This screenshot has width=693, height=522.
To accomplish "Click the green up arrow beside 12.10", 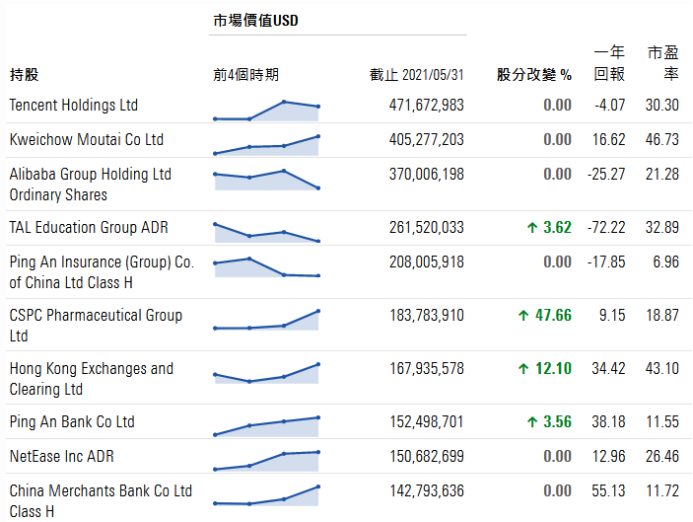I will coord(523,369).
